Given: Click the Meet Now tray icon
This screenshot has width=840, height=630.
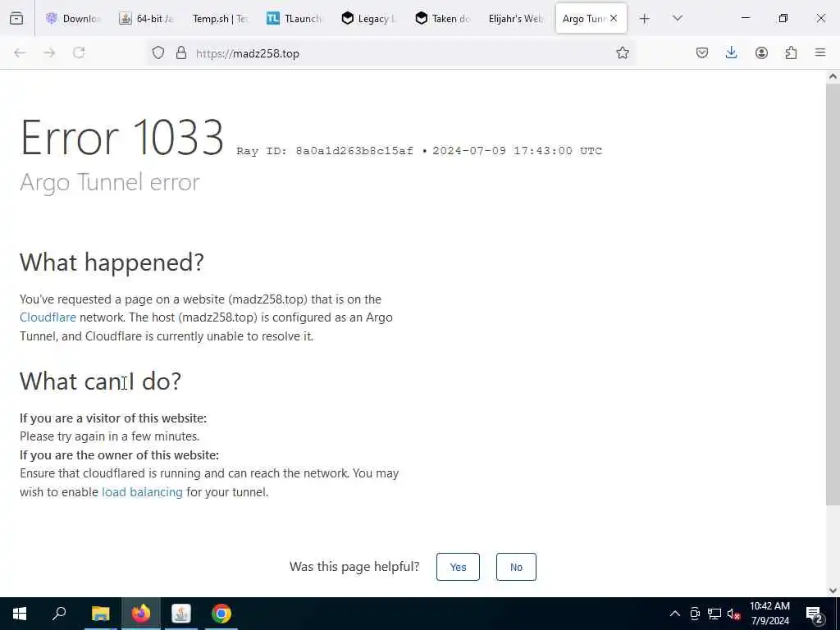Looking at the screenshot, I should 695,614.
